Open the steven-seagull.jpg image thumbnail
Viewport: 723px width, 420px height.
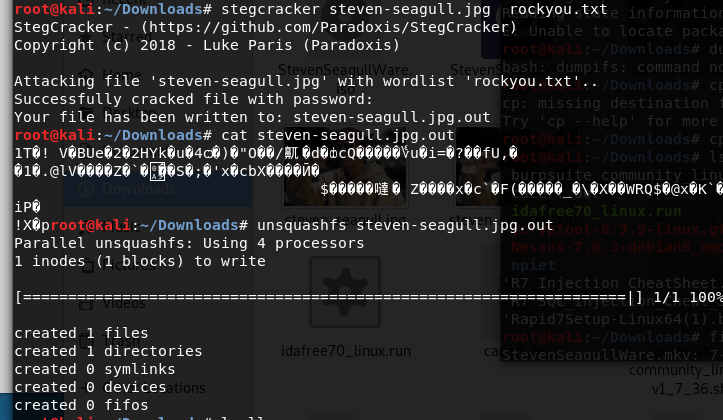click(345, 166)
